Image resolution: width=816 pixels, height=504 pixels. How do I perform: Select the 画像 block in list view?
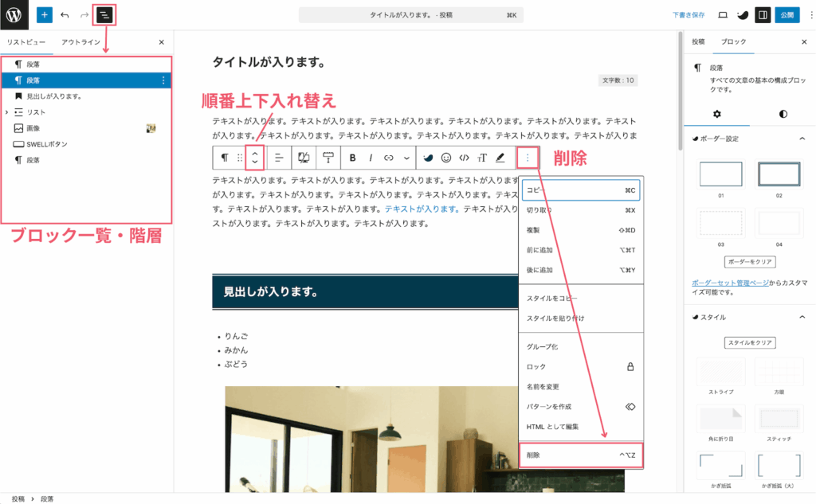point(86,128)
